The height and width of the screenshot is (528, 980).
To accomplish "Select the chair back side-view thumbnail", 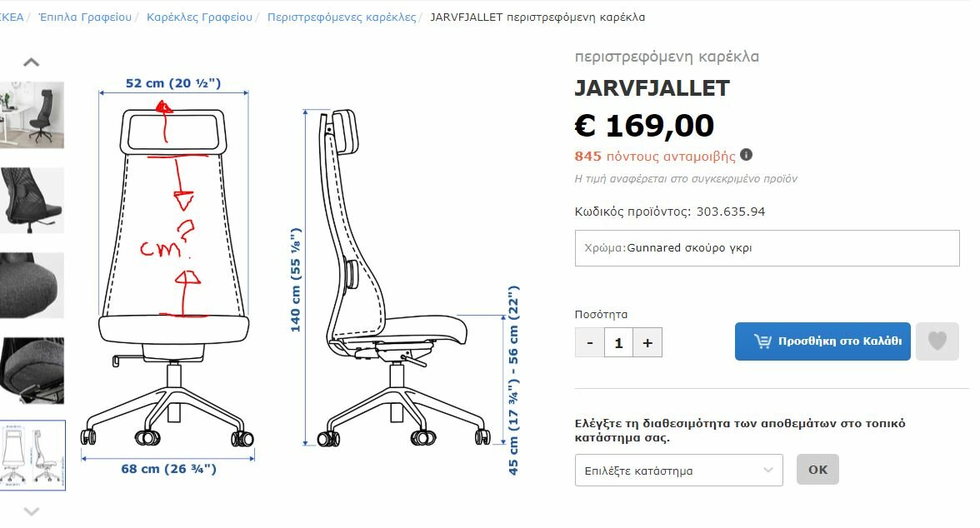I will click(x=32, y=200).
